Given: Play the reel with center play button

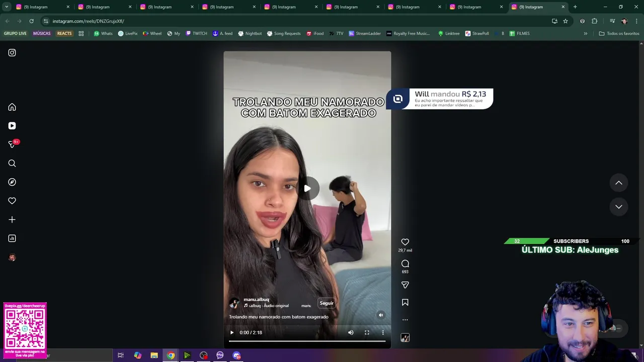Looking at the screenshot, I should pyautogui.click(x=307, y=189).
